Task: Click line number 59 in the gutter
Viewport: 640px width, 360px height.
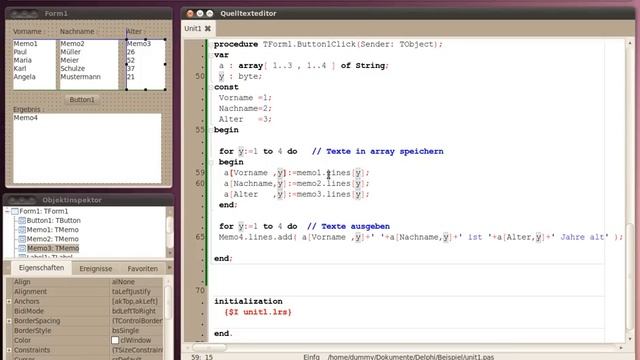Action: coord(200,173)
